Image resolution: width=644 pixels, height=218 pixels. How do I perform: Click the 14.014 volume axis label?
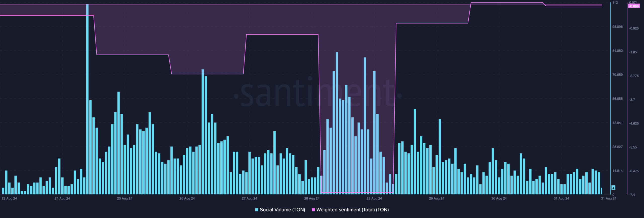[x=618, y=171]
